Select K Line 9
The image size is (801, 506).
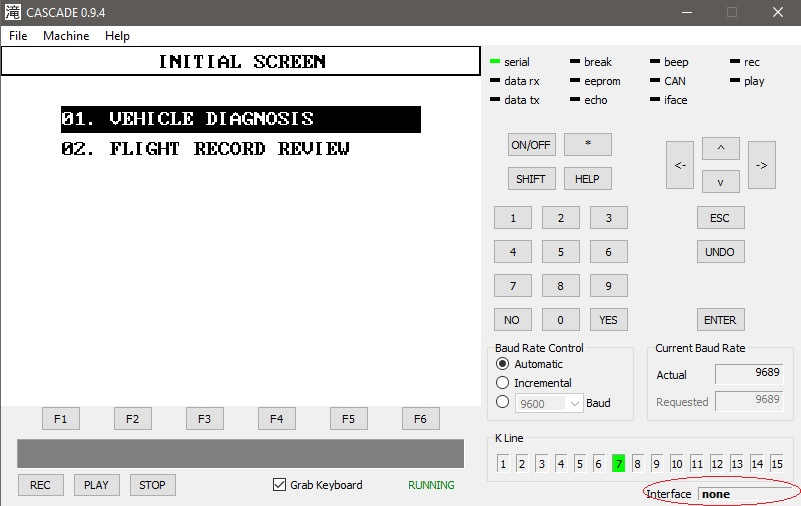pos(657,464)
